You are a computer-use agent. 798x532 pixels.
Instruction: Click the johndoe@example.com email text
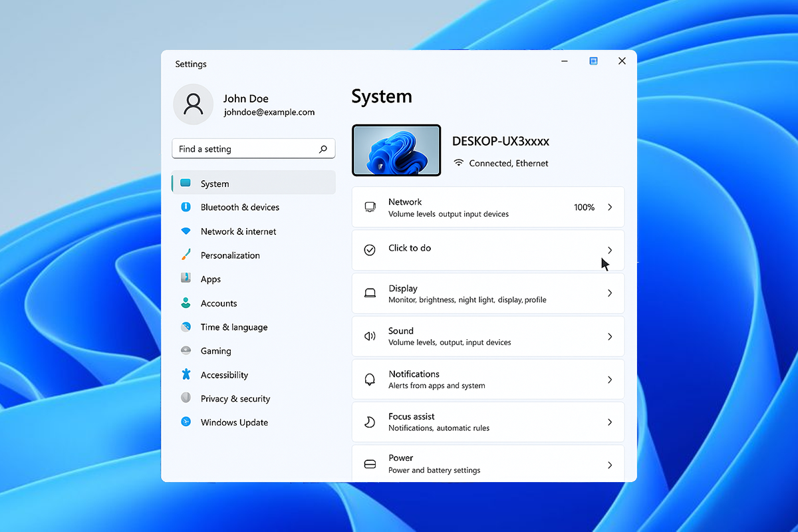pyautogui.click(x=269, y=112)
